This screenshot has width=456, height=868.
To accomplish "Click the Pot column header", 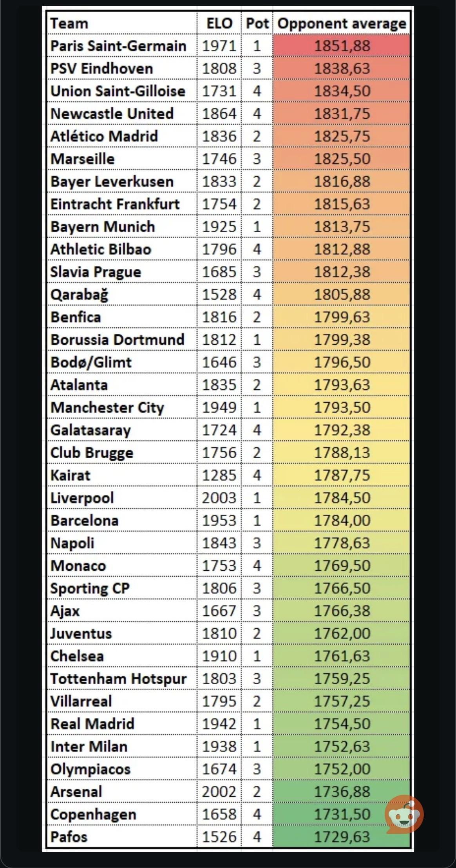I will click(257, 24).
